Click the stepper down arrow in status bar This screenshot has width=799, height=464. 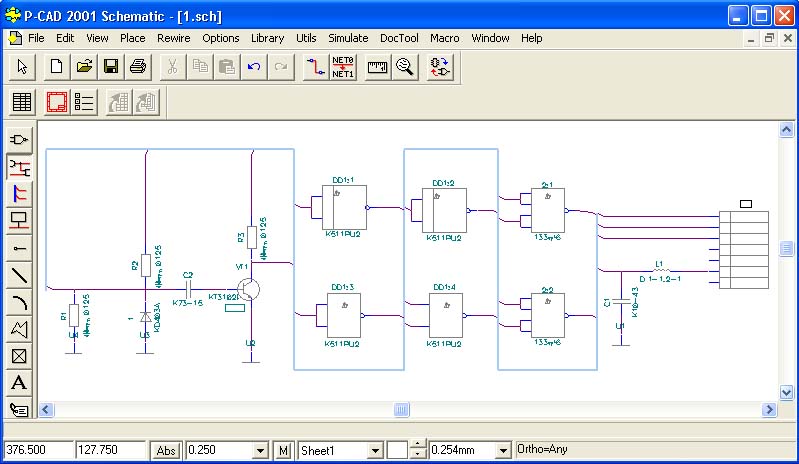tap(418, 454)
